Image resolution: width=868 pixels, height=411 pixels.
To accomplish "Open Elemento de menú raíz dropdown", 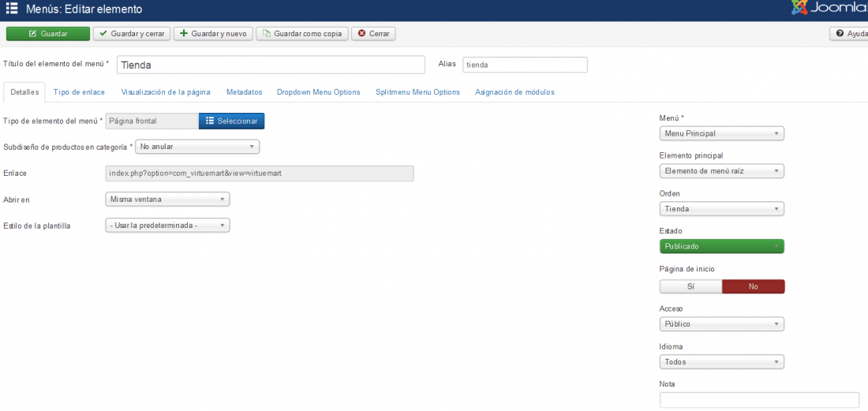I will pyautogui.click(x=722, y=171).
